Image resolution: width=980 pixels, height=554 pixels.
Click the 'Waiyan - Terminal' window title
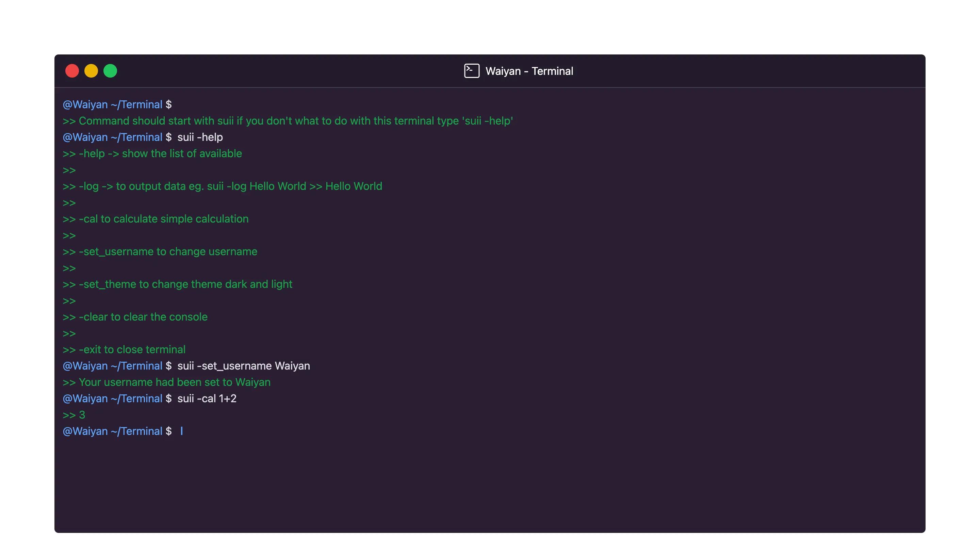click(x=529, y=71)
